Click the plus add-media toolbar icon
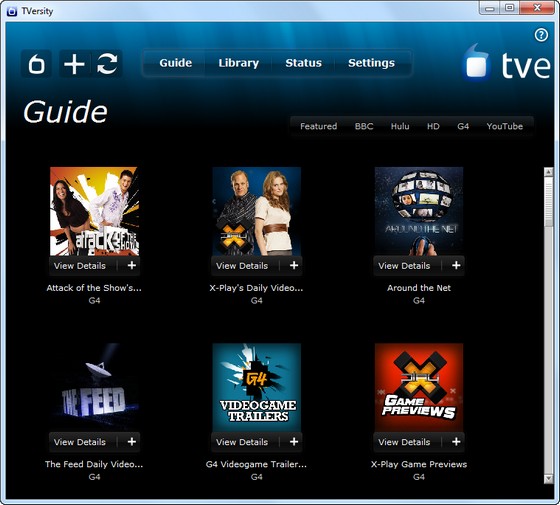 click(x=74, y=64)
